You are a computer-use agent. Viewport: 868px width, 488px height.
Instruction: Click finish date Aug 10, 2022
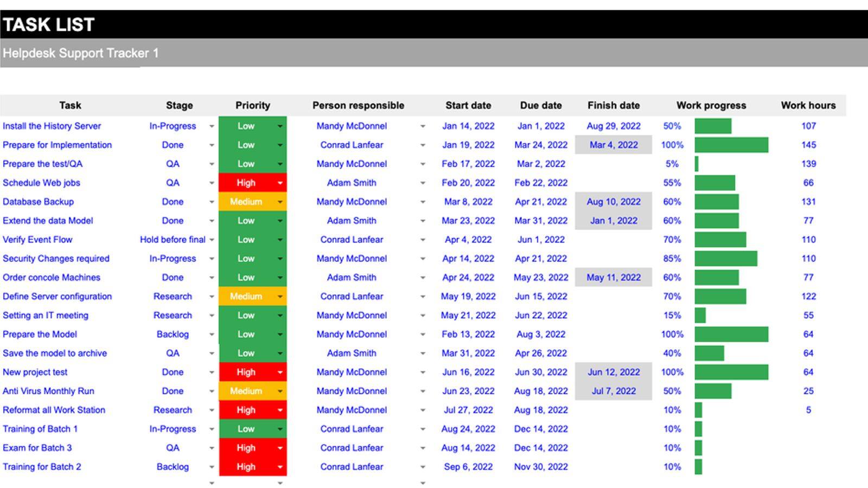(614, 202)
